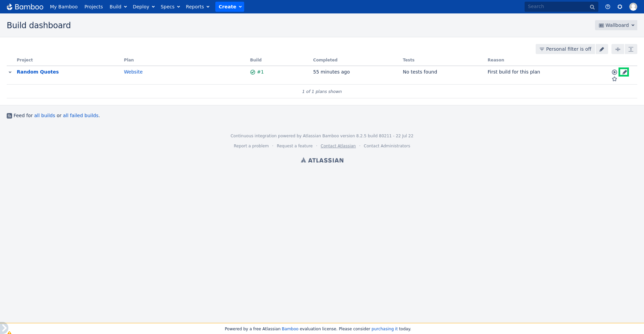Click the purchasing it link
The width and height of the screenshot is (644, 334).
coord(384,329)
